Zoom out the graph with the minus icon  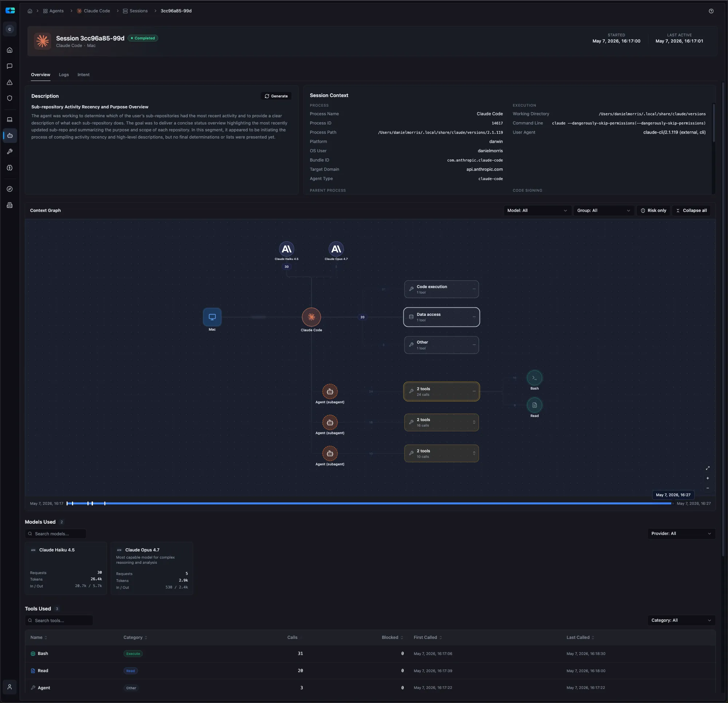coord(708,488)
